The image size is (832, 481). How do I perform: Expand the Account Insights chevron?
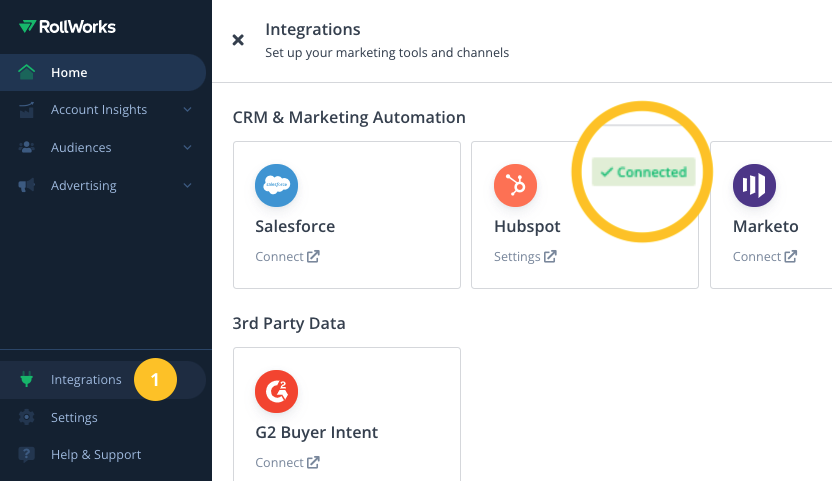pos(187,109)
